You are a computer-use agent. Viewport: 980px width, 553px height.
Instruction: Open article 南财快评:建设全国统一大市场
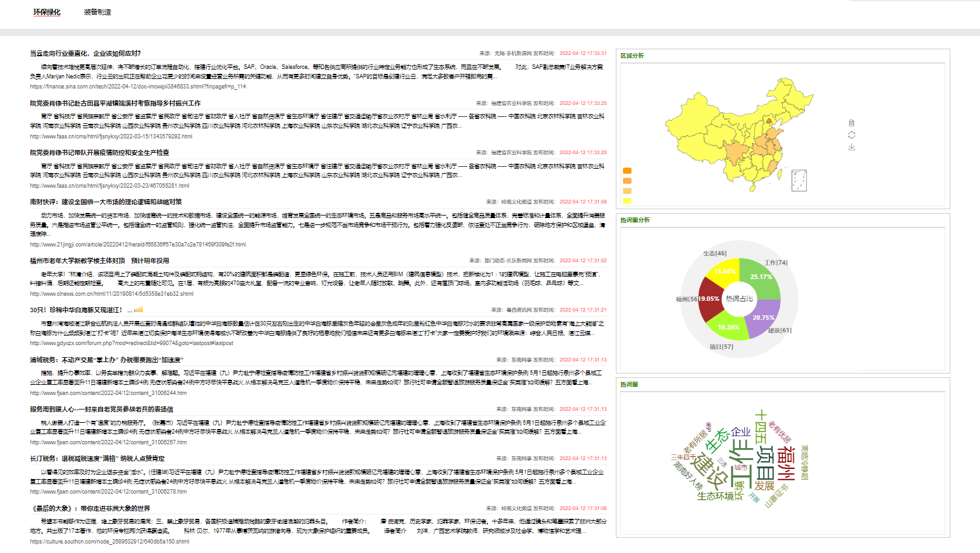[x=106, y=202]
